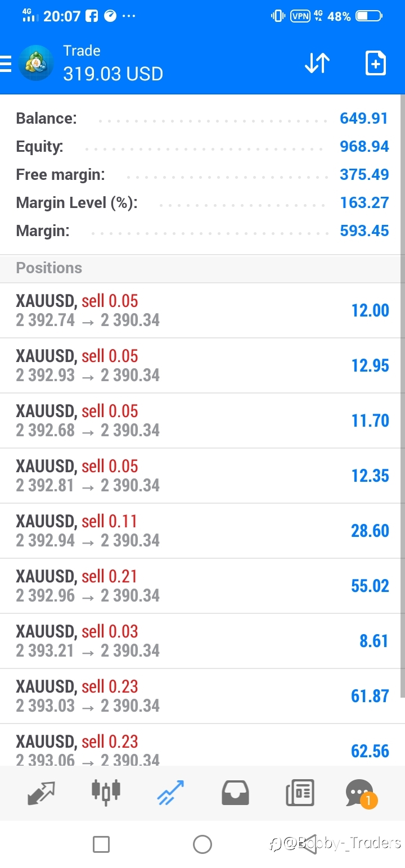Tap the Margin Level row
Viewport: 405px width, 868px height.
(x=202, y=202)
